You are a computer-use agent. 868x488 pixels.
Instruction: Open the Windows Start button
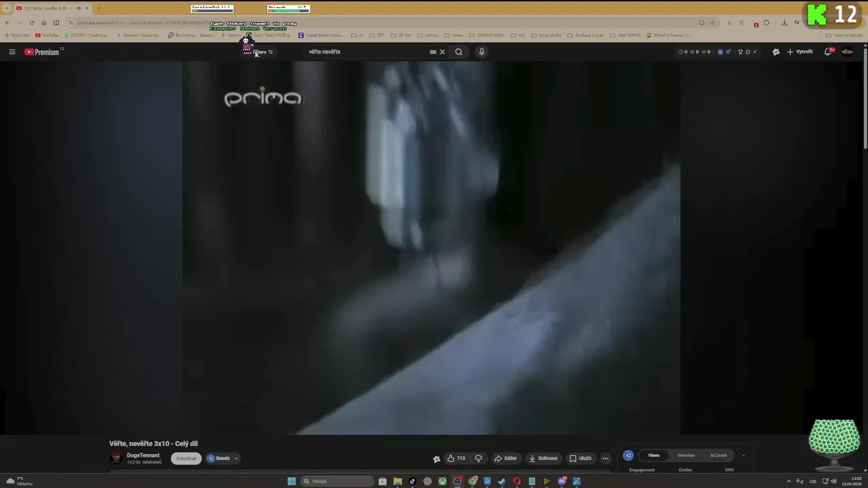tap(292, 481)
